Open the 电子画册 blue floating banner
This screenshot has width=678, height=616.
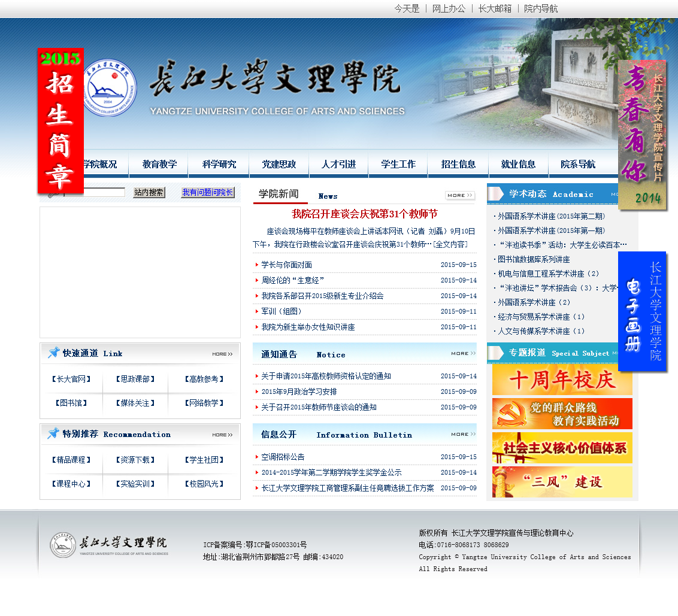(x=642, y=311)
